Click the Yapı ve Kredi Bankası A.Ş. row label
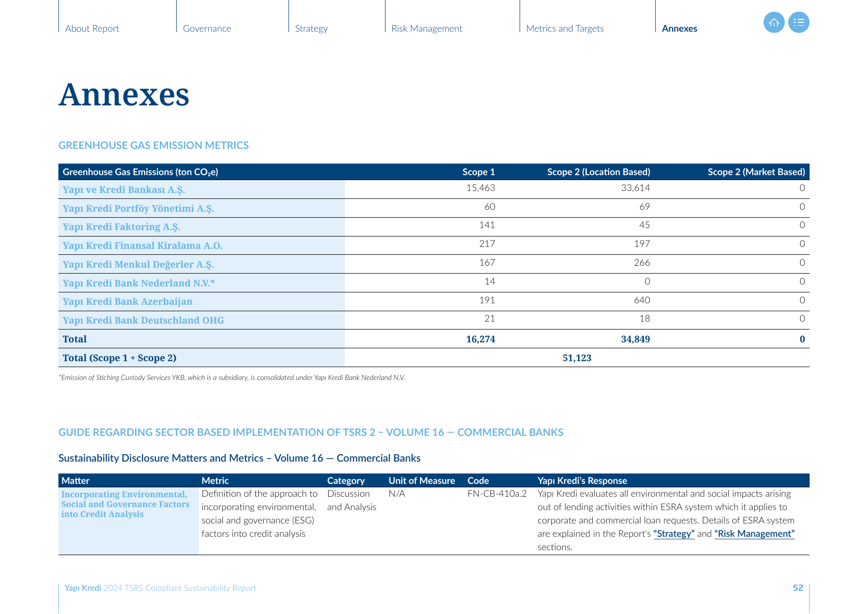This screenshot has width=868, height=614. (x=124, y=189)
